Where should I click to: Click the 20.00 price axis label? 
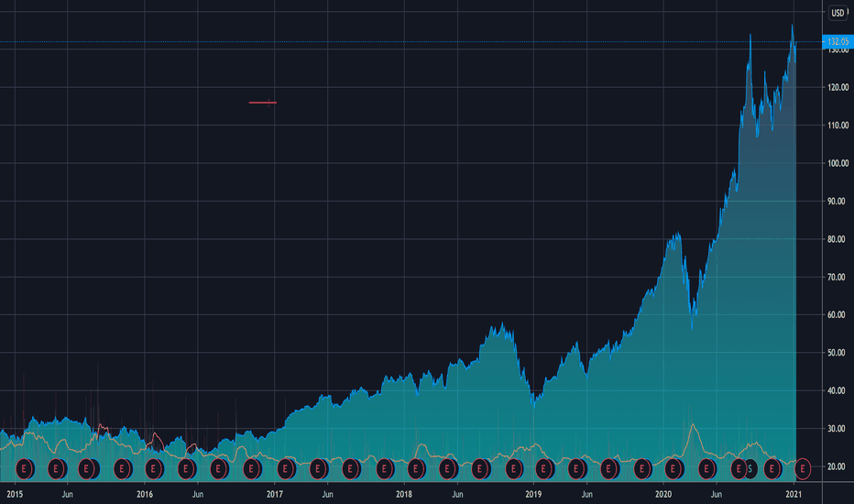(x=838, y=466)
